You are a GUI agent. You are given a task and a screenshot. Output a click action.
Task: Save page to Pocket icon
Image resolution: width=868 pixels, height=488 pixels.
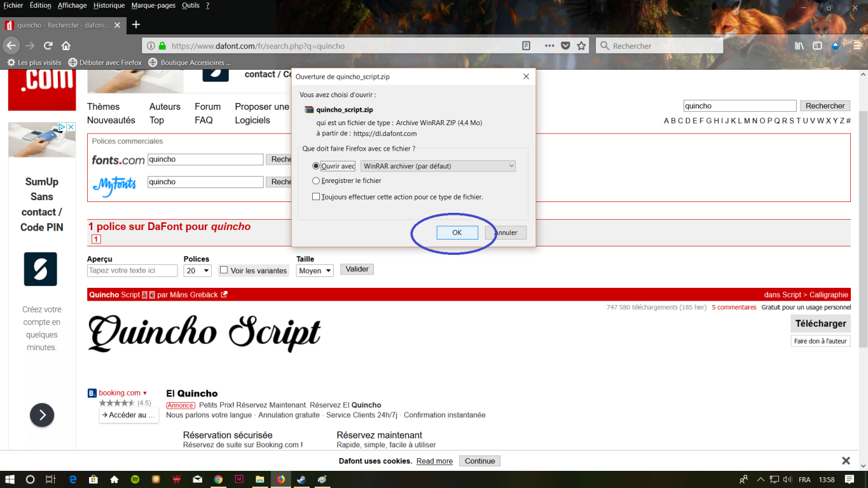(565, 46)
